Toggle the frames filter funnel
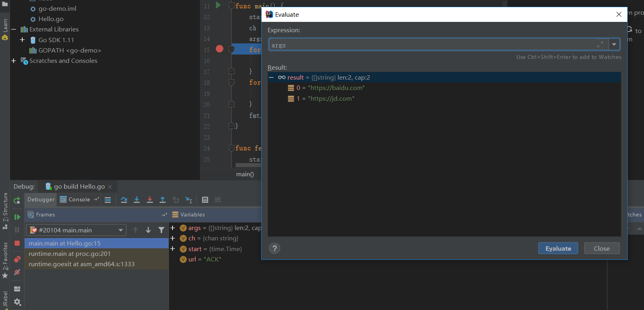 pos(161,230)
